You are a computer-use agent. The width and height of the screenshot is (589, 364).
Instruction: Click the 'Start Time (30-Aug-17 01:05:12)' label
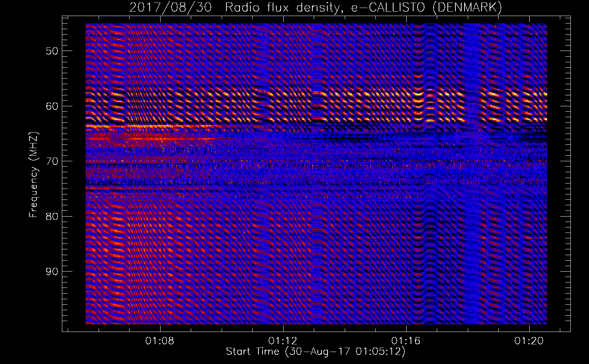pyautogui.click(x=316, y=352)
